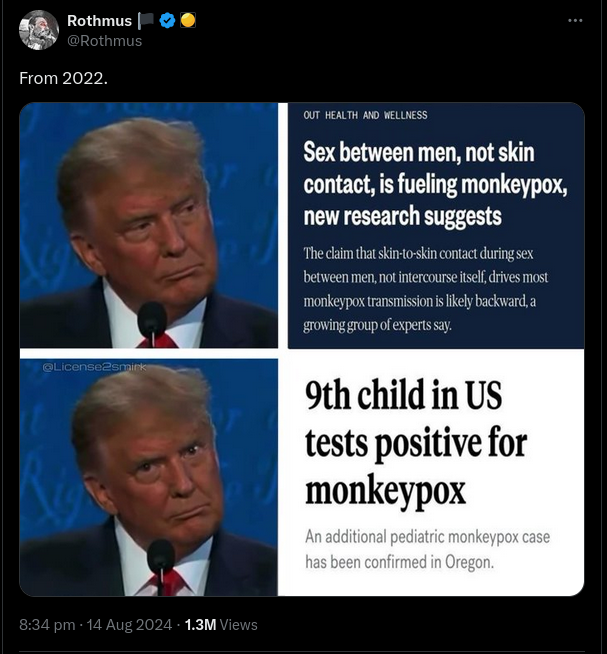Click the yellow circle badge beside the name

click(x=188, y=20)
